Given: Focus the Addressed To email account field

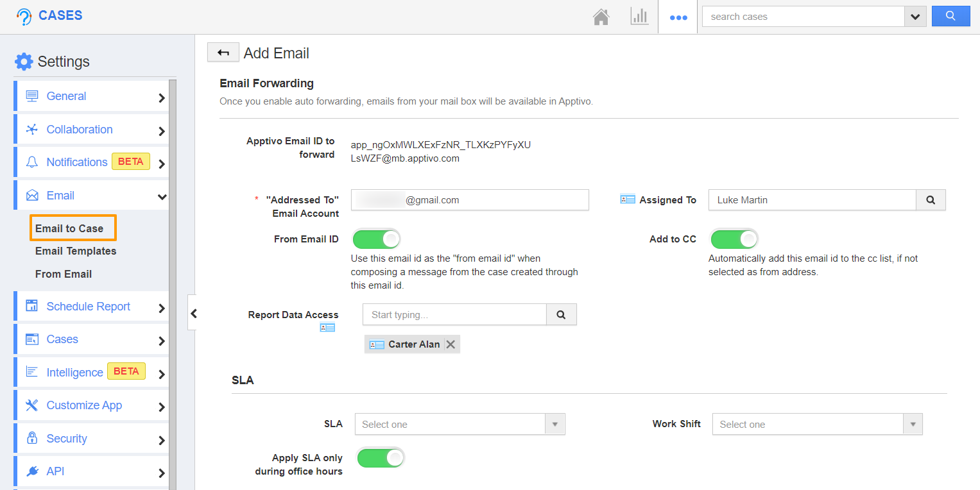Looking at the screenshot, I should point(470,200).
